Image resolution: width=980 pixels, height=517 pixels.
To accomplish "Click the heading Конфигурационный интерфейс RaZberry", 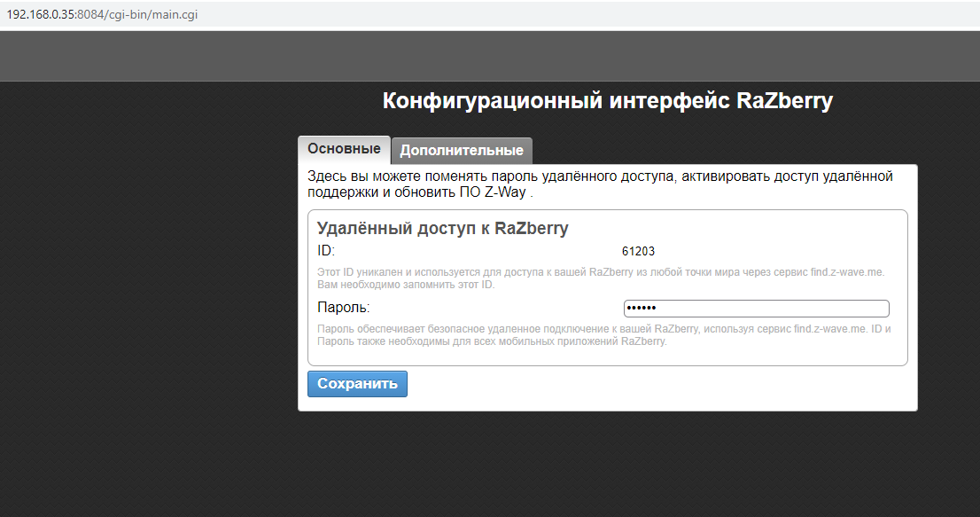I will [x=608, y=100].
